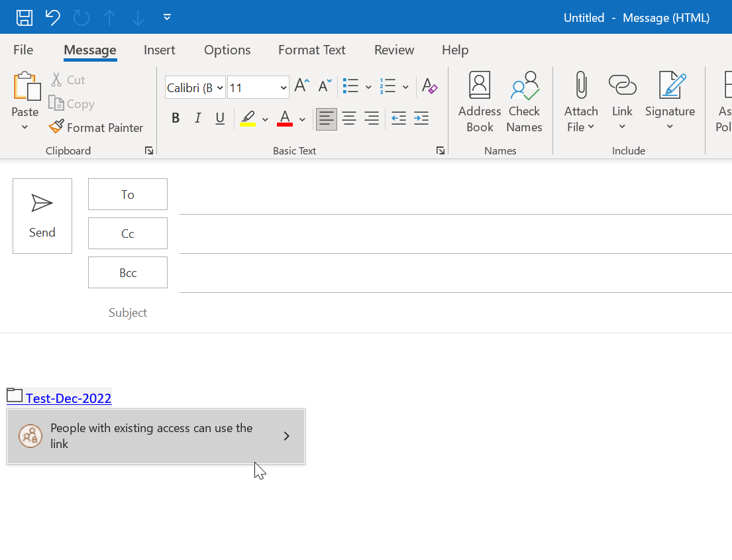The height and width of the screenshot is (560, 732).
Task: Click inside the Subject field
Action: point(456,312)
